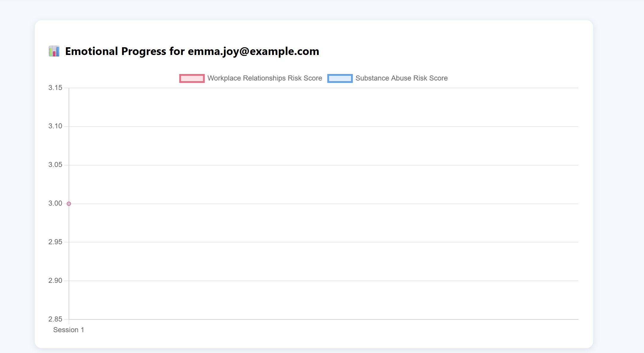Click the blue Substance Abuse legend swatch
The height and width of the screenshot is (353, 644).
340,78
